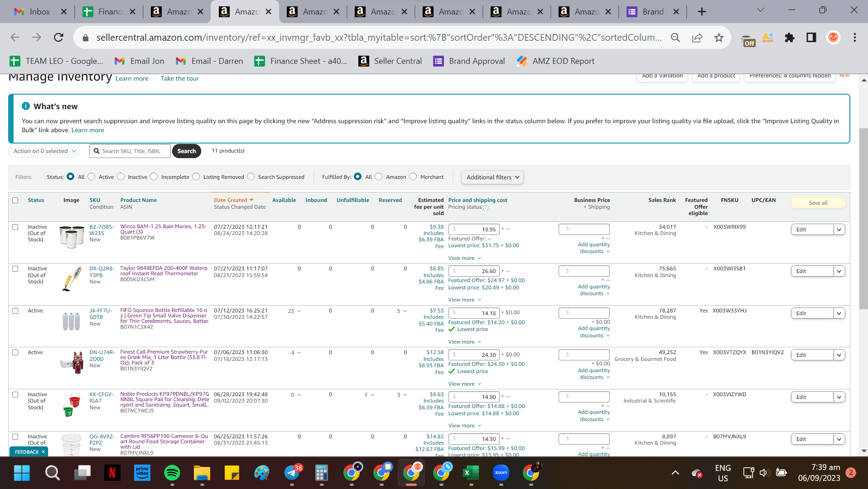
Task: Bookmark this page with the star icon
Action: [719, 38]
